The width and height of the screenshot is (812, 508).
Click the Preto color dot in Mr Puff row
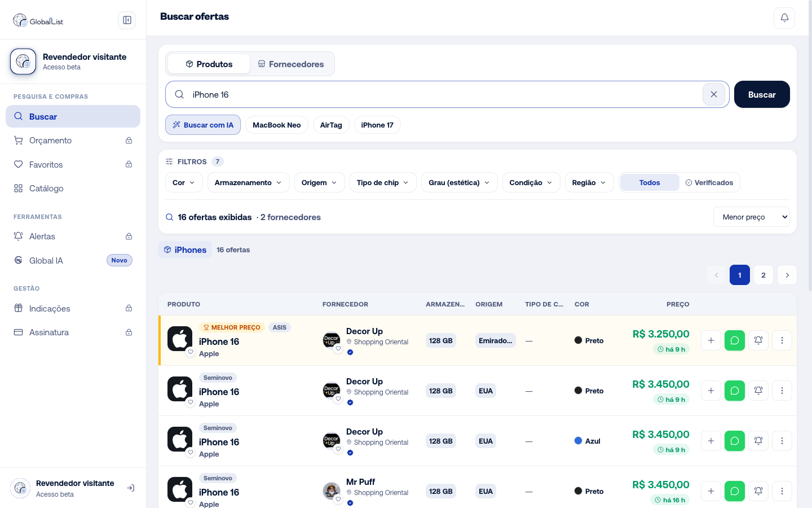pyautogui.click(x=578, y=491)
